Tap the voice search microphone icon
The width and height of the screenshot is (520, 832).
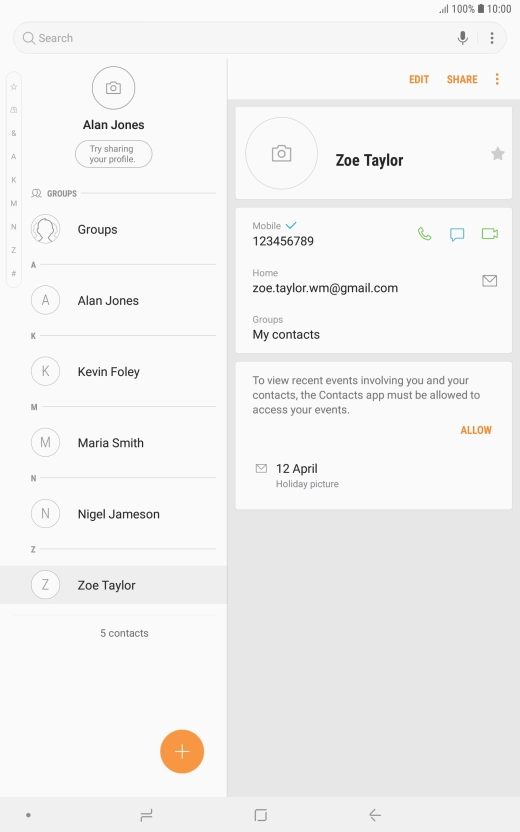pos(463,38)
